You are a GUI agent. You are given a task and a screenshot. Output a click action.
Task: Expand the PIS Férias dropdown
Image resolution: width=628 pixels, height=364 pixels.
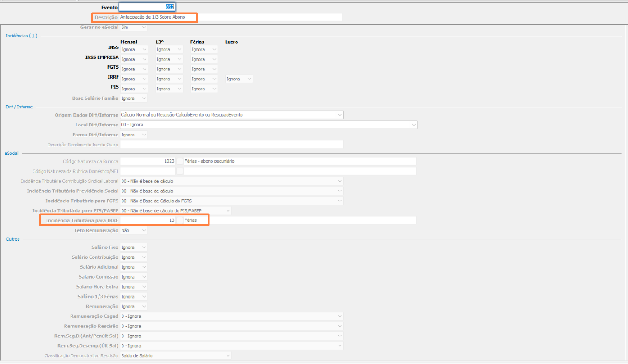point(204,89)
